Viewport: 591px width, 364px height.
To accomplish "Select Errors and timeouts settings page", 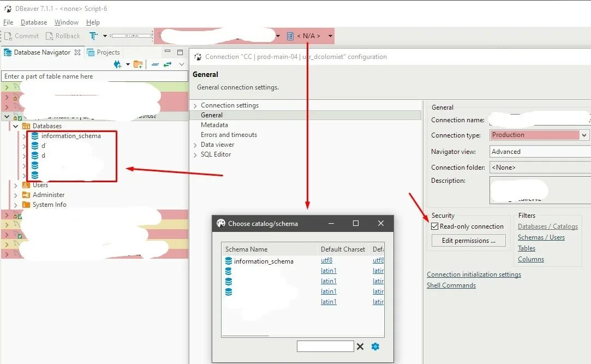I will 229,134.
